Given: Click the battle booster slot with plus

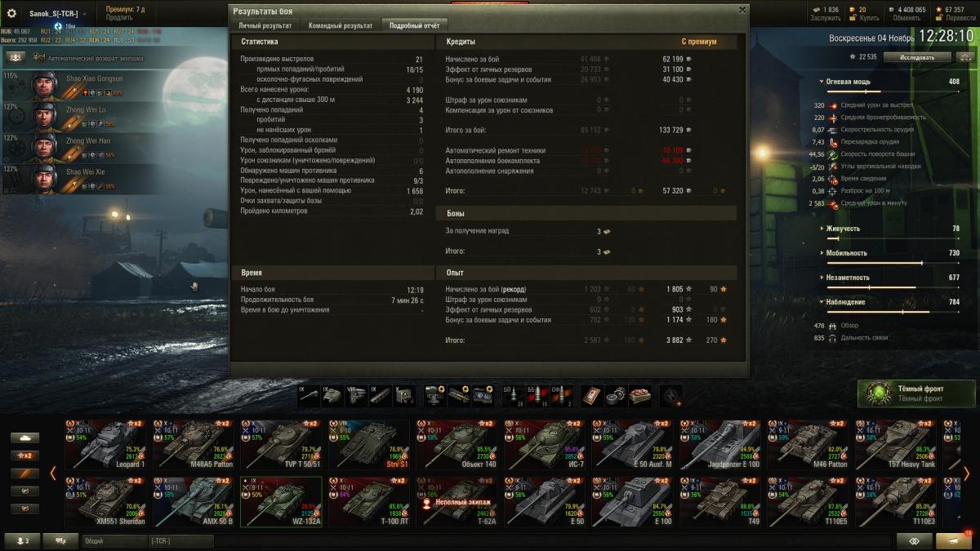Looking at the screenshot, I should pos(670,394).
